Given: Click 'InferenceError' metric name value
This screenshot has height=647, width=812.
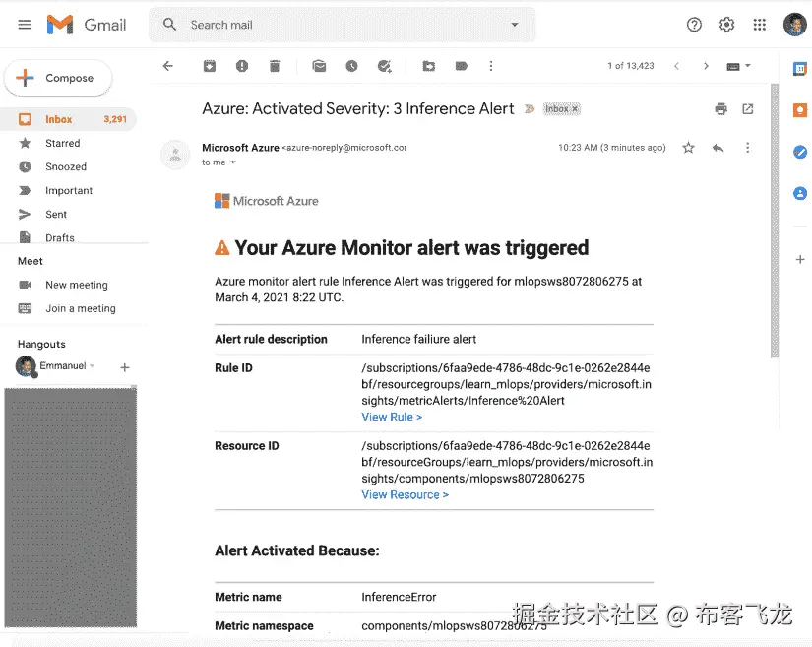Looking at the screenshot, I should tap(399, 597).
